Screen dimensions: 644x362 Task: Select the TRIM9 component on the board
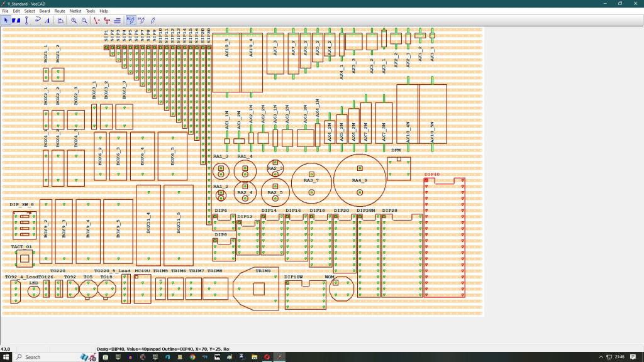point(257,289)
